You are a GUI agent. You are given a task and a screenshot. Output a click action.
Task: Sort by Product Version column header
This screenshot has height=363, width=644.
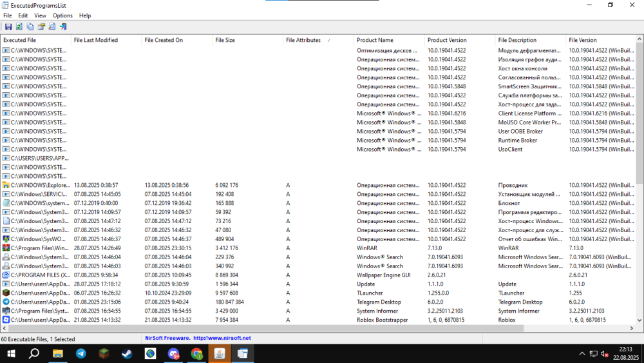(459, 40)
